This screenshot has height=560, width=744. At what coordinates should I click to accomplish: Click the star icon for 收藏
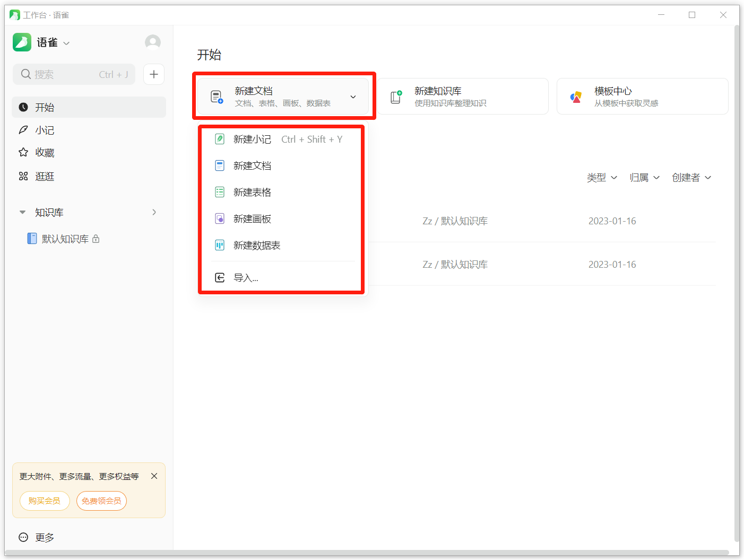pyautogui.click(x=23, y=153)
